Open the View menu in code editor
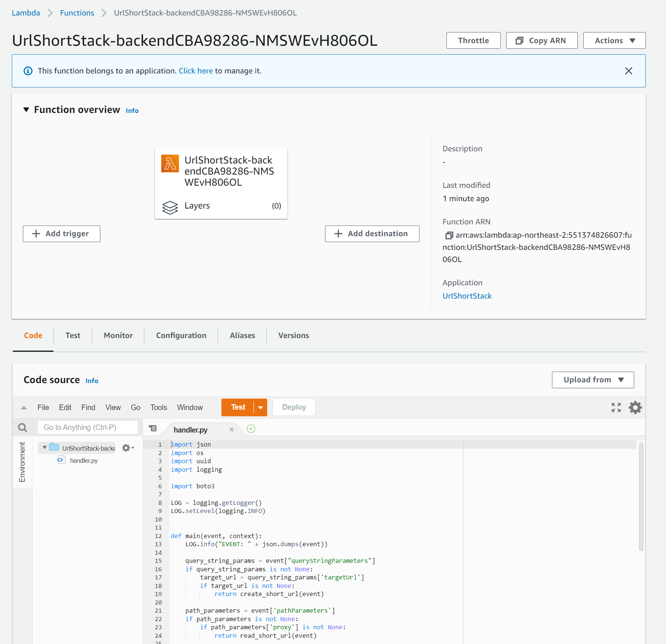Screen dimensions: 666x644 [113, 407]
